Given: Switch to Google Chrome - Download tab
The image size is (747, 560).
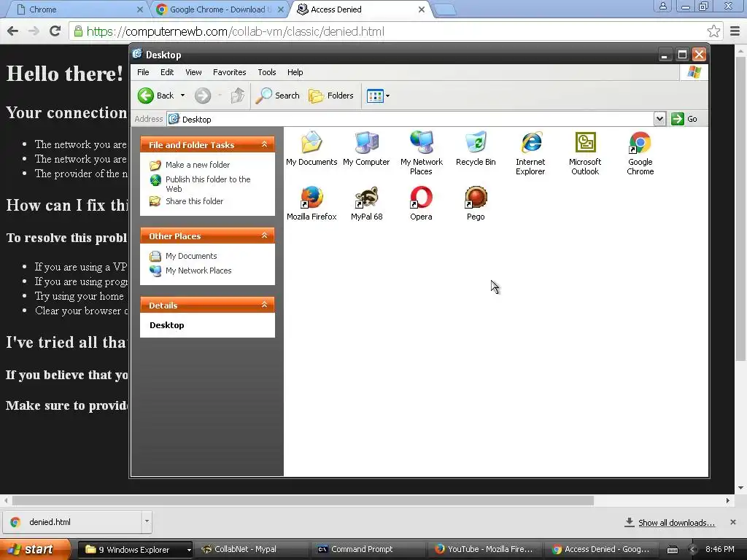Looking at the screenshot, I should pos(218,9).
